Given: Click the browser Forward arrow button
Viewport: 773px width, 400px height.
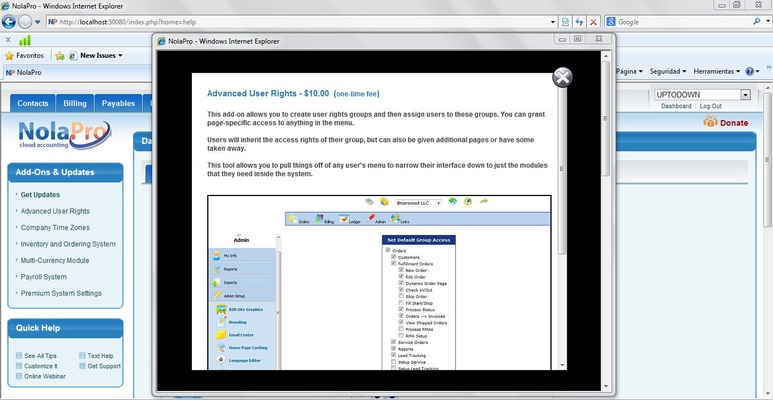Looking at the screenshot, I should click(25, 22).
